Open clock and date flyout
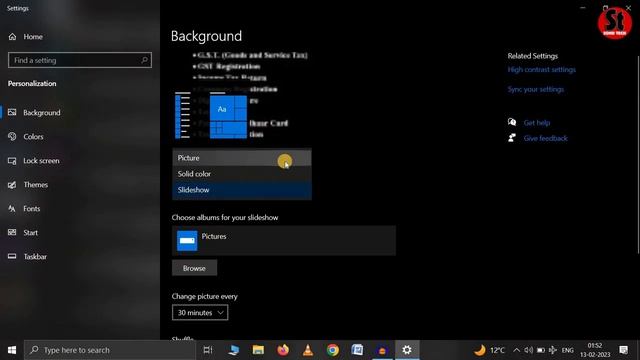The height and width of the screenshot is (360, 640). [x=595, y=350]
